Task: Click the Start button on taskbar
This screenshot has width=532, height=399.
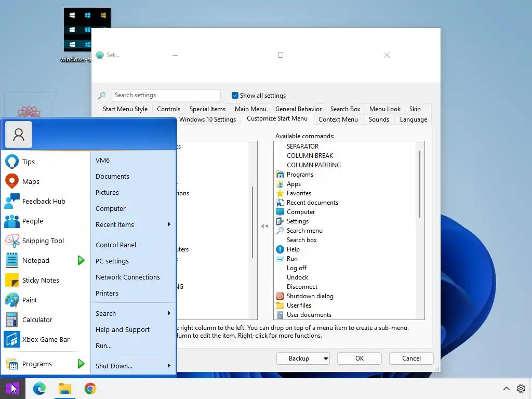Action: [12, 389]
